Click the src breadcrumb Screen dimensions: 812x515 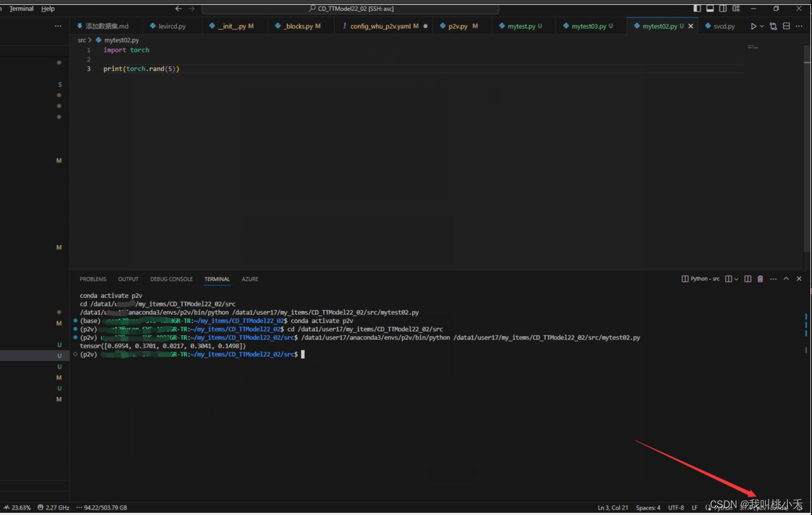pos(82,40)
